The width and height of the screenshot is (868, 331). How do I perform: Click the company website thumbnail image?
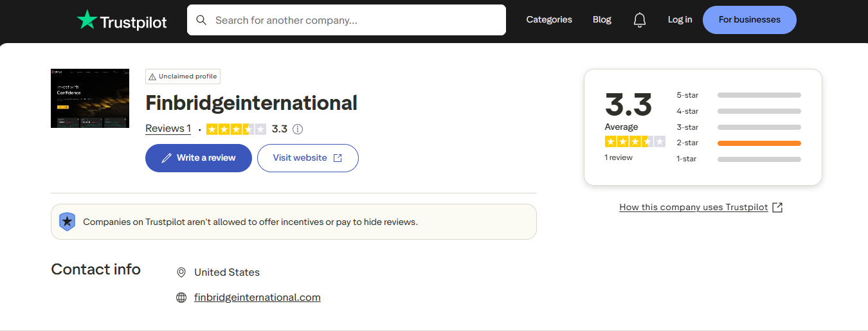coord(90,98)
